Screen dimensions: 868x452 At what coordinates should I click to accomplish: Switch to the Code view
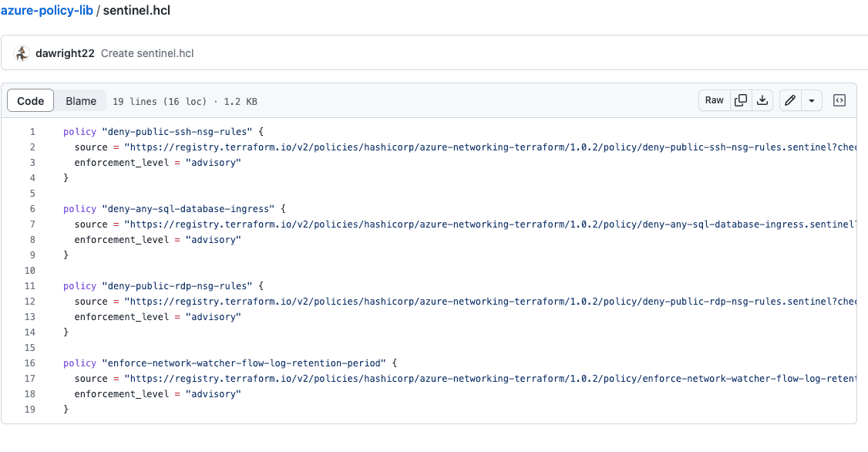(31, 100)
